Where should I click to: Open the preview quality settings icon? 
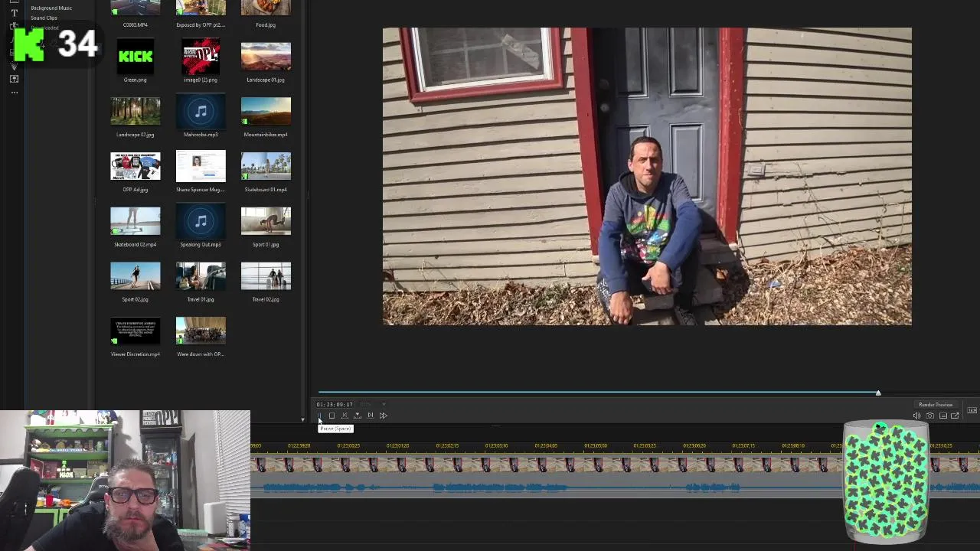tap(943, 416)
